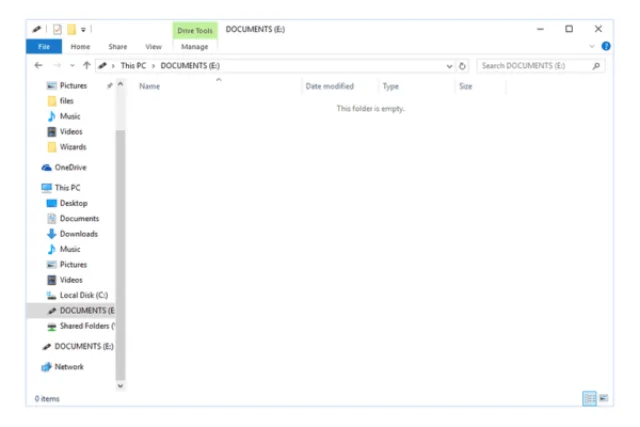Refresh the folder view

tap(462, 66)
